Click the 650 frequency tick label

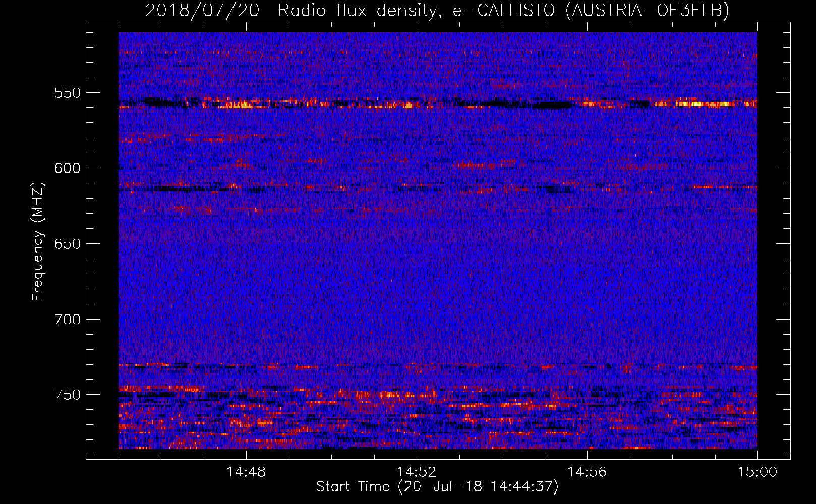(68, 244)
